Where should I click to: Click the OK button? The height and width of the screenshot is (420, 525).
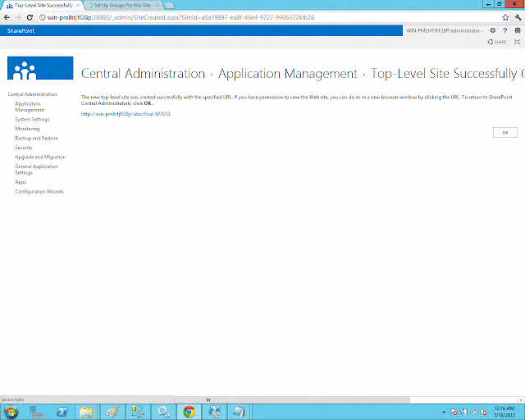pyautogui.click(x=505, y=133)
